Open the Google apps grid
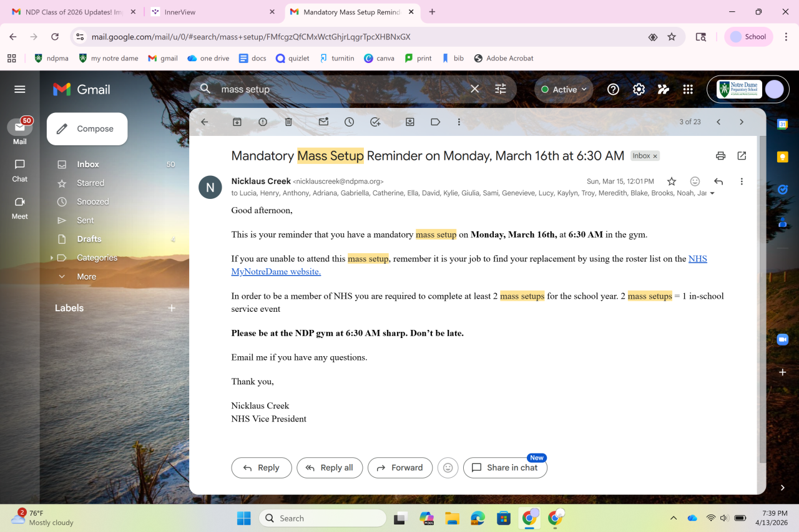Viewport: 799px width, 532px height. click(x=688, y=89)
